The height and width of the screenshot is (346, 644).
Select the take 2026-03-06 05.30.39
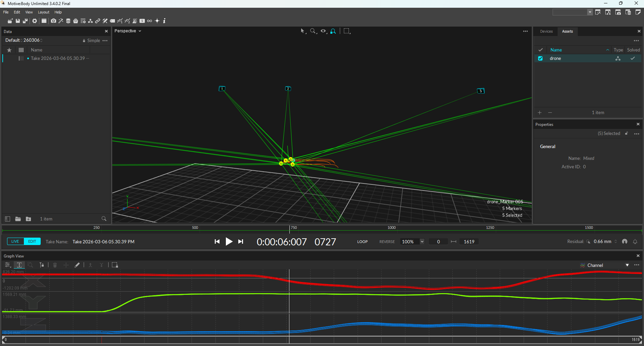click(x=58, y=59)
